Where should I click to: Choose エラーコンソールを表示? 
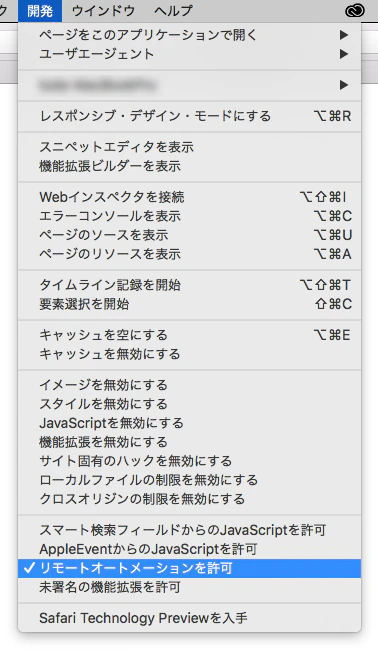[x=189, y=216]
